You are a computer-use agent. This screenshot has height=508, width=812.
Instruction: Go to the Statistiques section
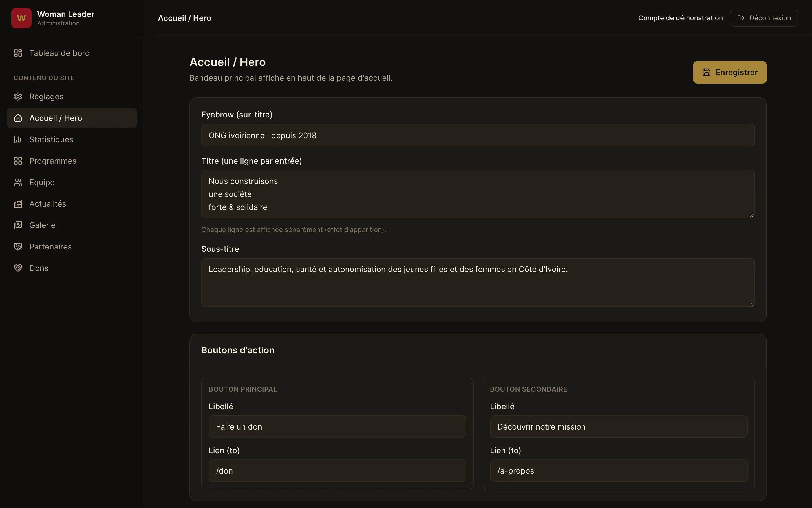72,139
